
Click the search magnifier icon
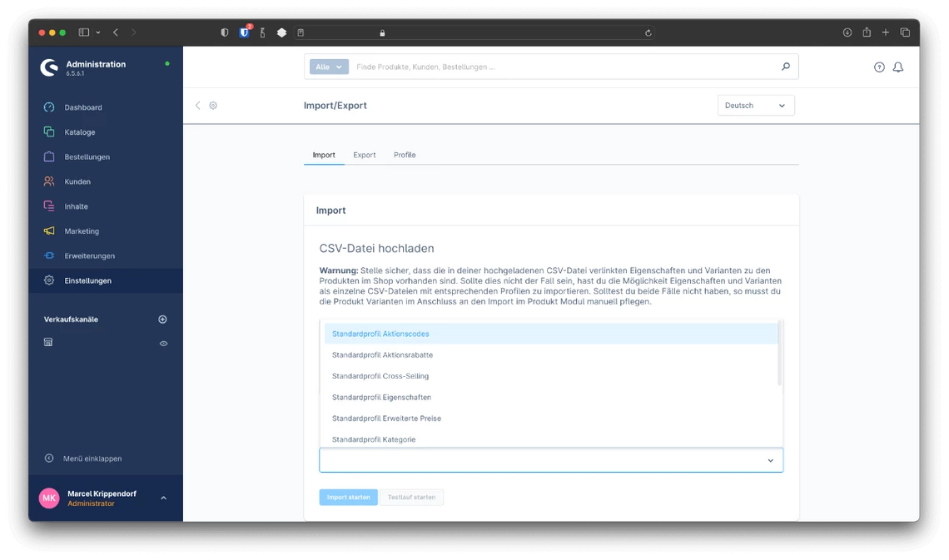pos(785,67)
